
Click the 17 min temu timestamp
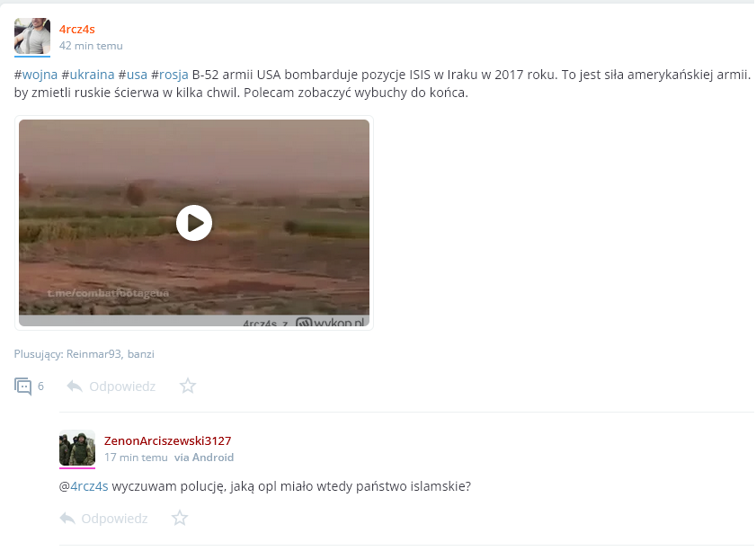(x=136, y=458)
